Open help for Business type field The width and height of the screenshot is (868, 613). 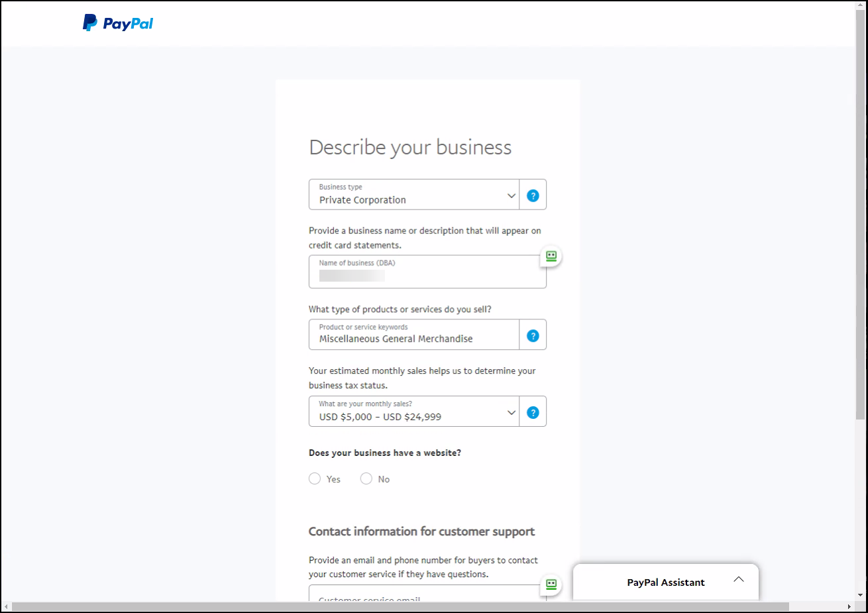[x=533, y=195]
